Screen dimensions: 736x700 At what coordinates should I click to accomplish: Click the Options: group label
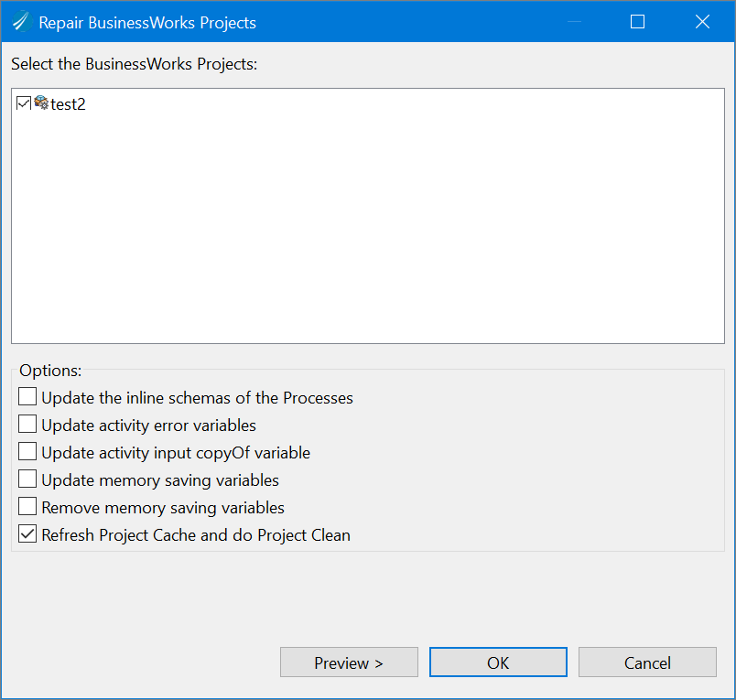(50, 371)
